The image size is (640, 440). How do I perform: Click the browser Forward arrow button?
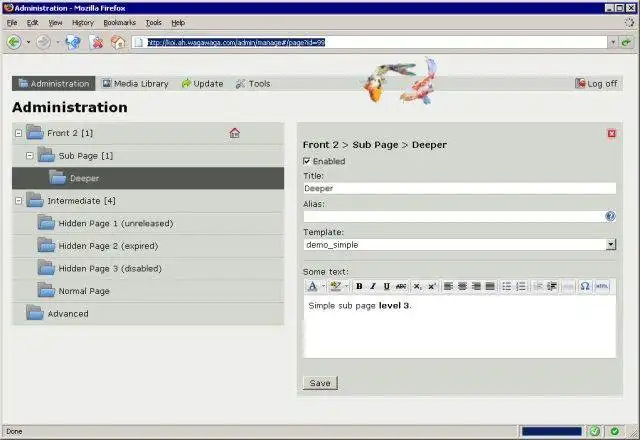[x=43, y=42]
